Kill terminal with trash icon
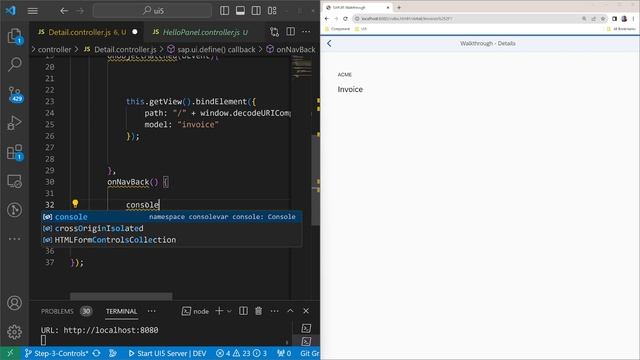The height and width of the screenshot is (360, 640). point(258,311)
